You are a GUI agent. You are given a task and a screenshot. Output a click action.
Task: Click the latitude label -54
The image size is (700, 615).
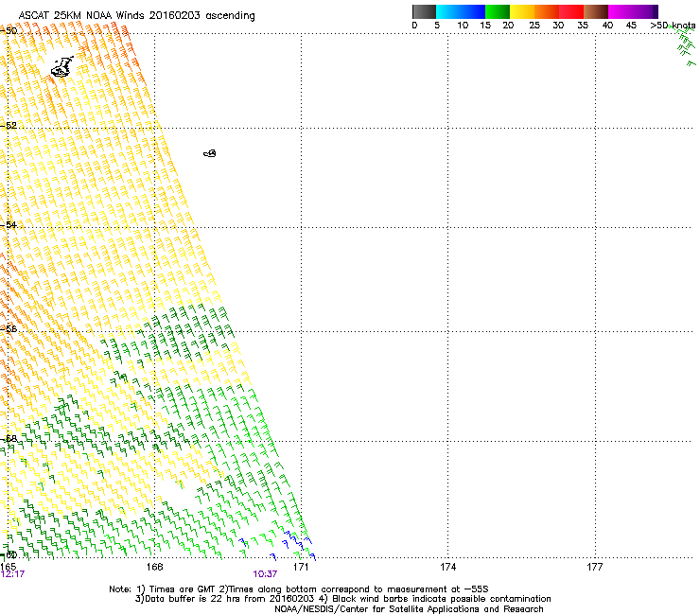(9, 224)
